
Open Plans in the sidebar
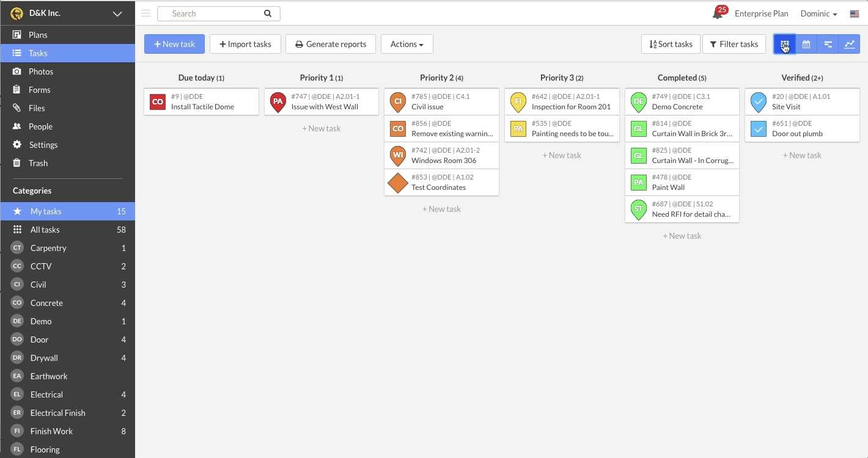(x=67, y=35)
